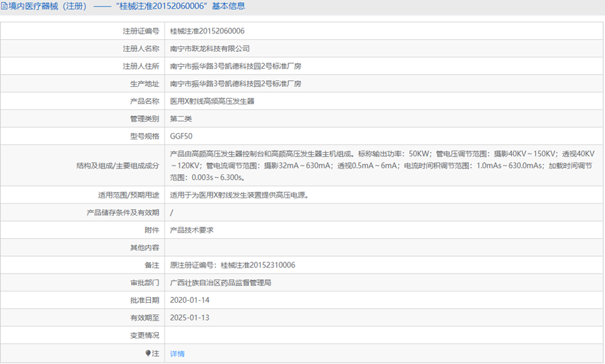Select the 注册人住所 address value
The image size is (605, 364).
(x=236, y=66)
